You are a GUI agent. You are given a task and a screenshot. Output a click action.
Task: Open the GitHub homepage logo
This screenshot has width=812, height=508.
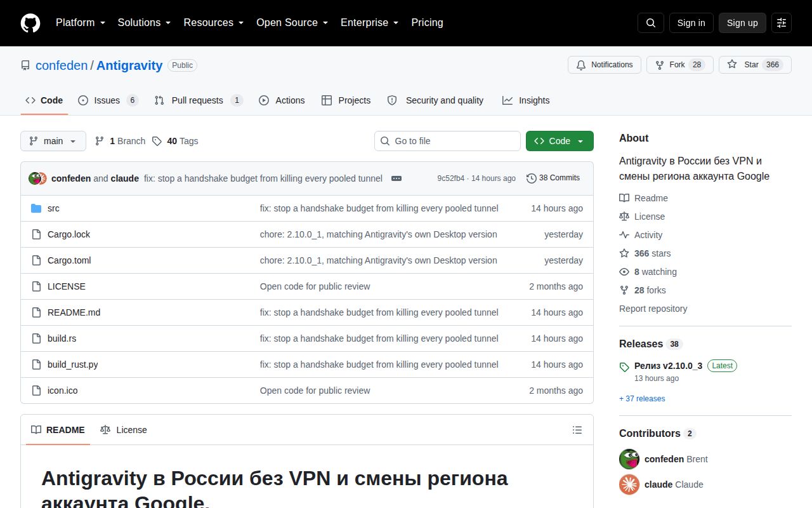30,23
